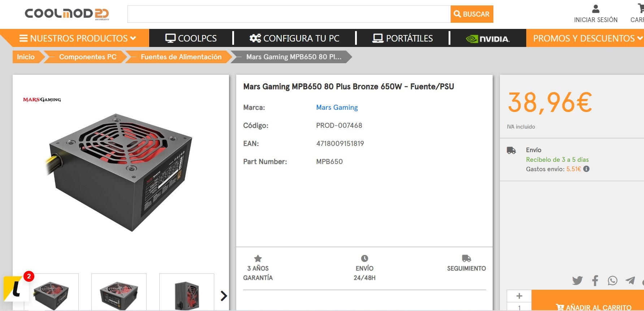644x311 pixels.
Task: Open the Mars Gaming brand link
Action: (337, 107)
